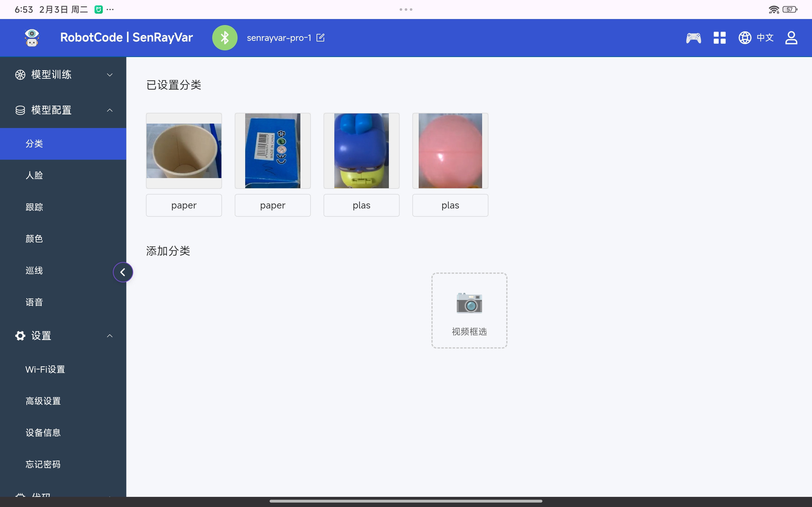The image size is (812, 507).
Task: Click the globe language icon
Action: (x=745, y=38)
